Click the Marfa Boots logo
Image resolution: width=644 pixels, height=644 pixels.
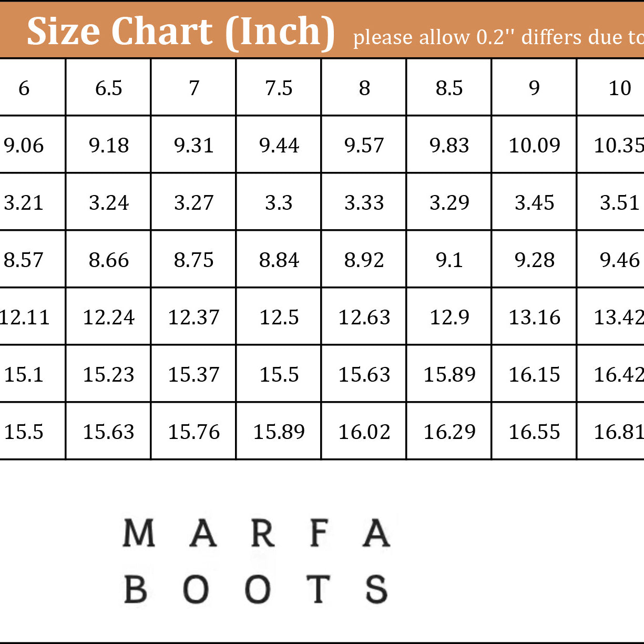pos(256,561)
